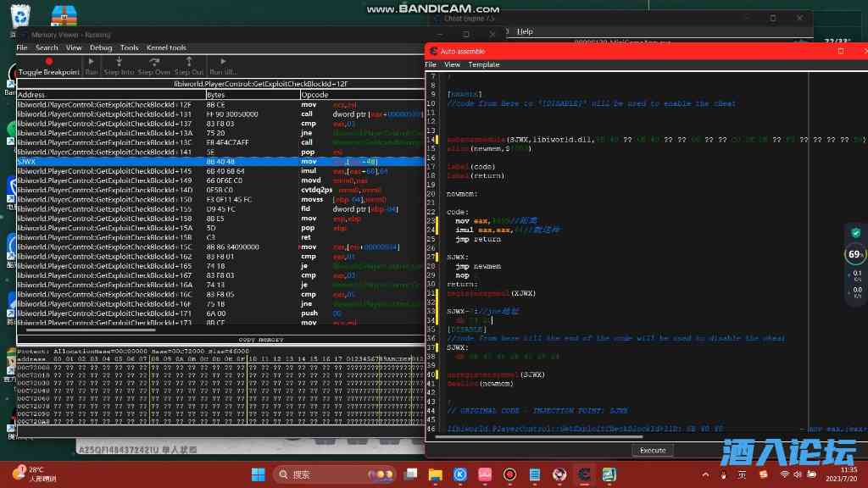Click the Step Into debugger icon
Viewport: 868px width, 488px height.
tap(119, 62)
